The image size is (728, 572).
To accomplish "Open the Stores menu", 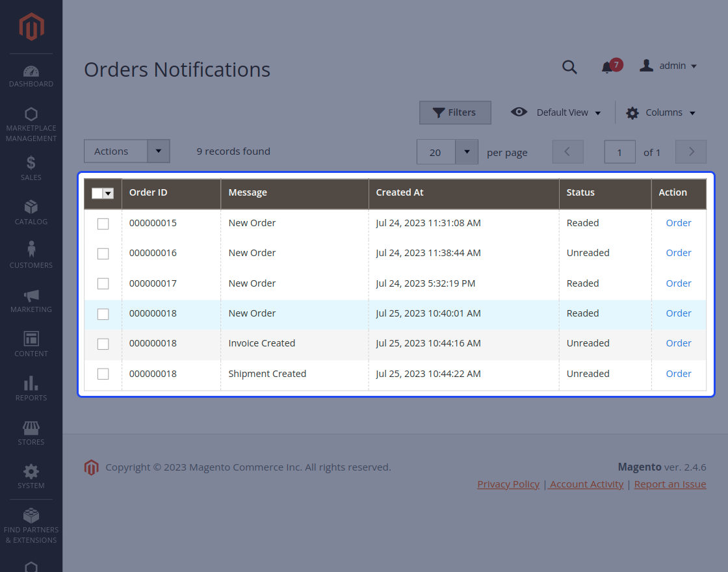I will pos(31,433).
